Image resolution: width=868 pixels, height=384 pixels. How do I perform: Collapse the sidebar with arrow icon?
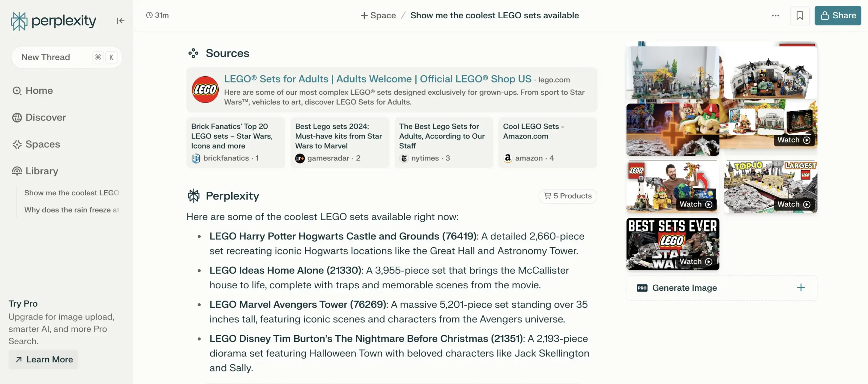point(120,21)
